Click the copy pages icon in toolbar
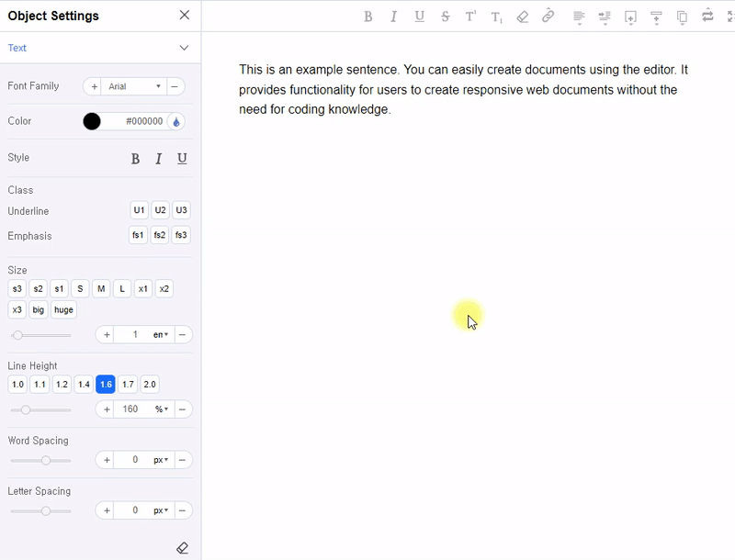 682,17
